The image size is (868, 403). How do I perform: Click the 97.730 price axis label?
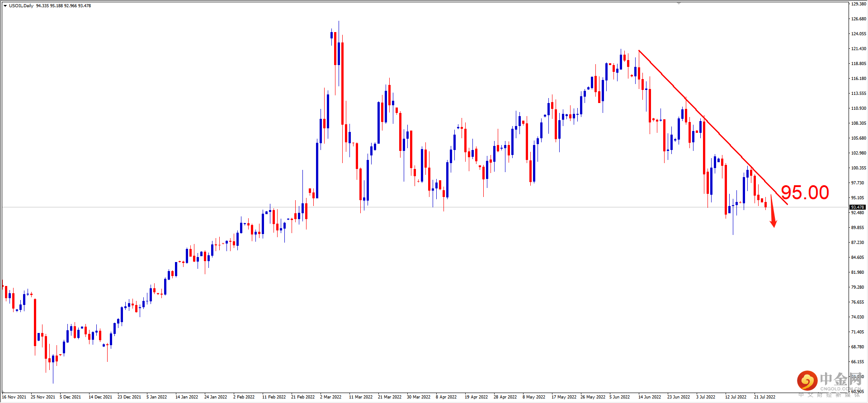(x=858, y=183)
